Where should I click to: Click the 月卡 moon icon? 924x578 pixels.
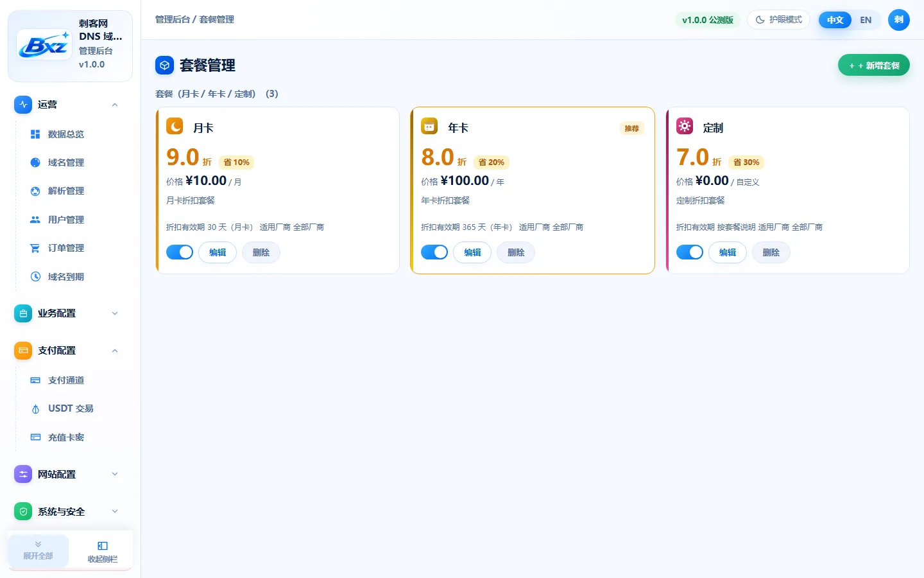[175, 126]
